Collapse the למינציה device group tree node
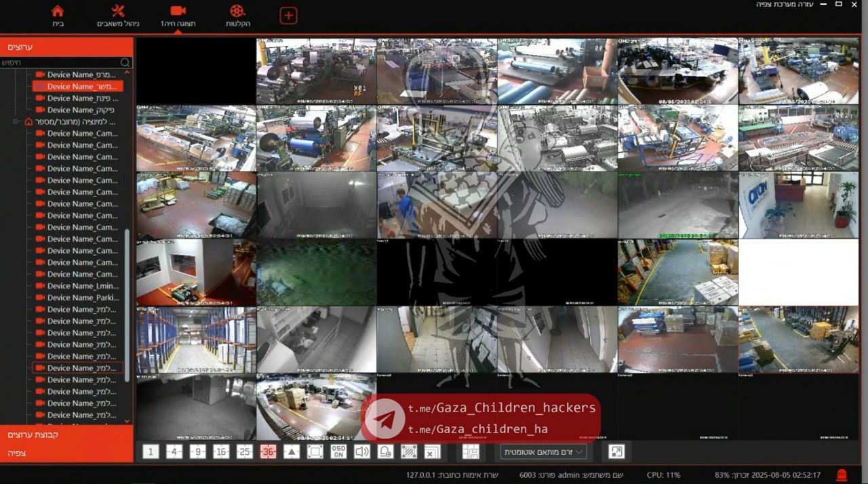This screenshot has height=484, width=868. (x=16, y=122)
